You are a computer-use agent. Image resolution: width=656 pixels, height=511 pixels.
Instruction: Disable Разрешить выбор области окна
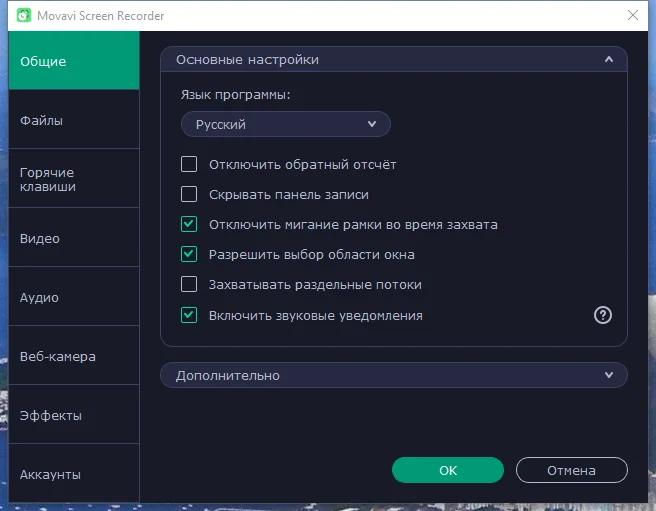coord(189,254)
